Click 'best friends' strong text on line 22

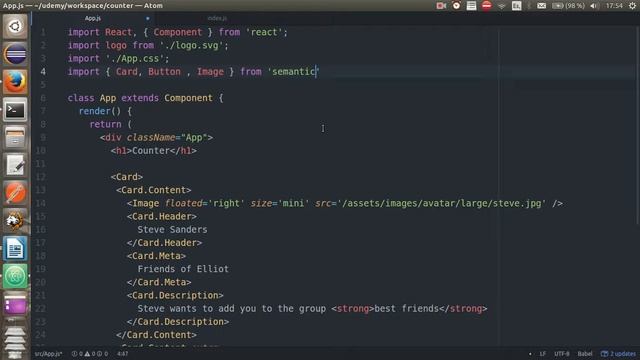coord(407,309)
